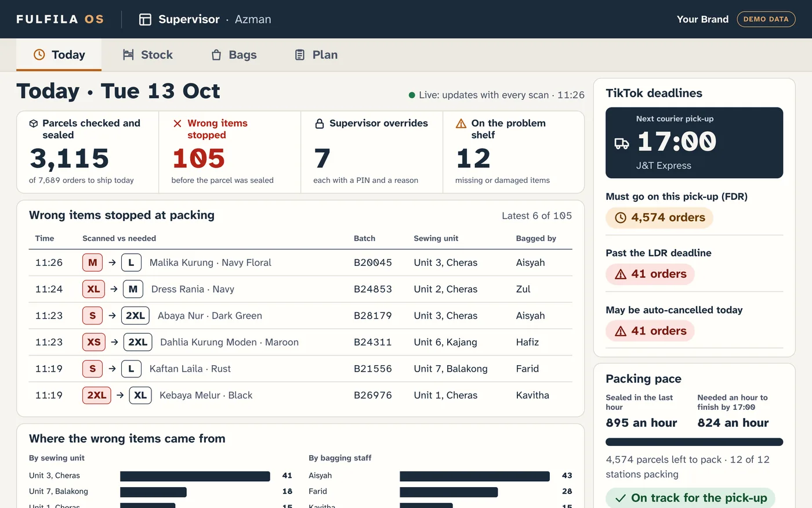Click the clock icon on Today tab

[x=39, y=55]
